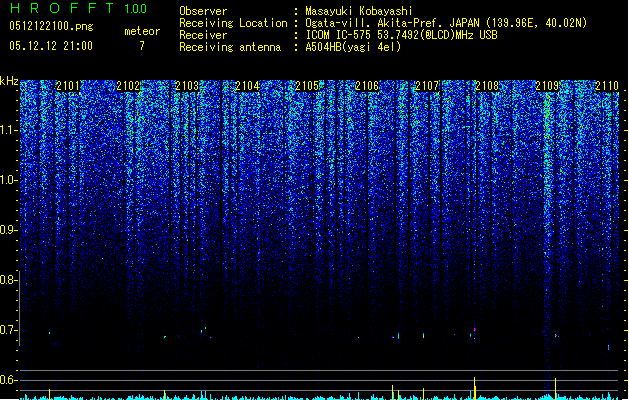This screenshot has height=400, width=629.
Task: Click the 2107 time marker
Action: tap(427, 86)
